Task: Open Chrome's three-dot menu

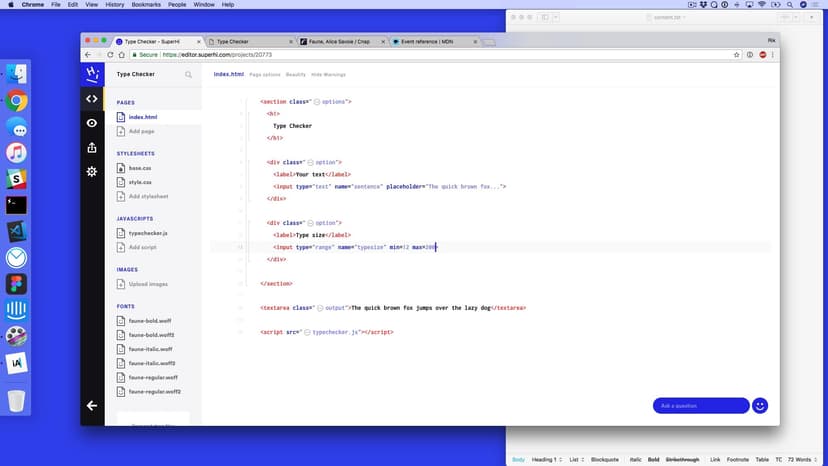Action: tap(773, 55)
